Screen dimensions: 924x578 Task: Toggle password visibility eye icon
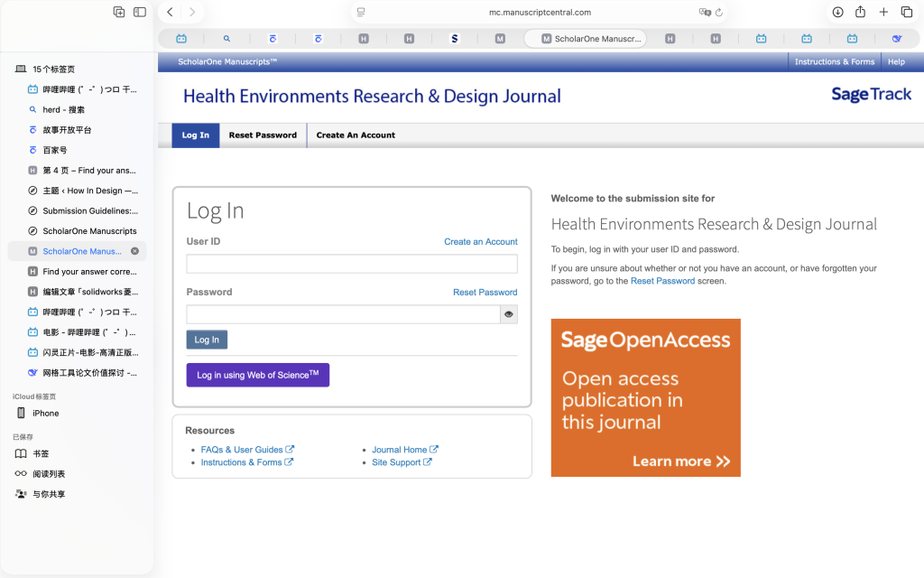(x=509, y=314)
